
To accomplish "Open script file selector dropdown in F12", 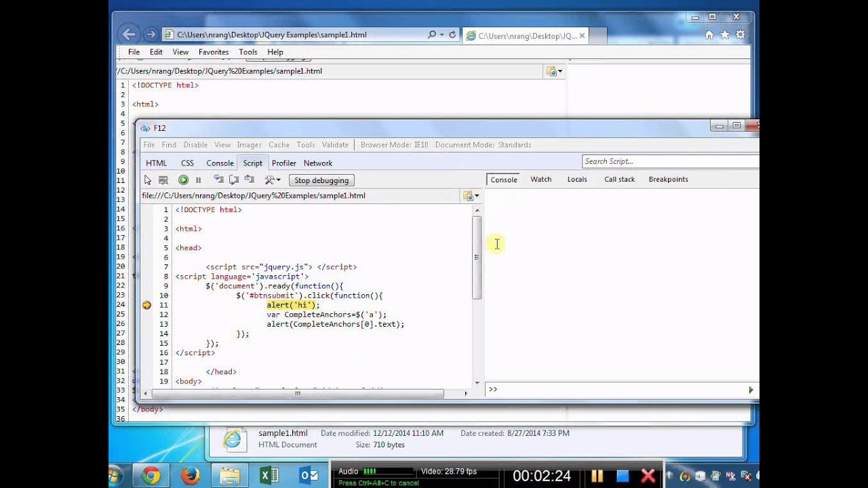I will pyautogui.click(x=471, y=196).
